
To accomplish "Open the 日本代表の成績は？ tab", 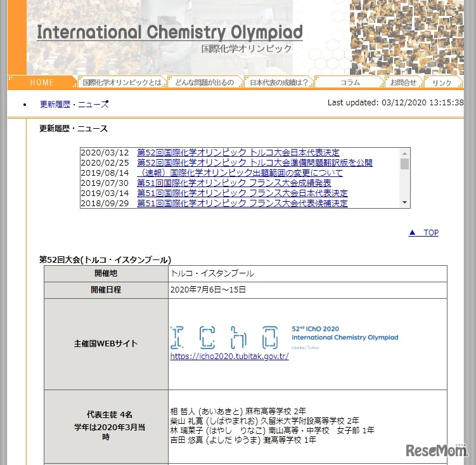I will [x=279, y=82].
